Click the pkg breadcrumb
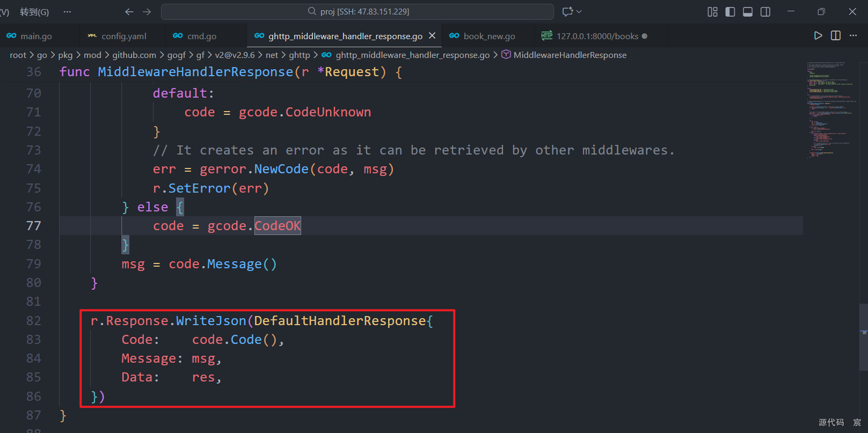Image resolution: width=868 pixels, height=433 pixels. pyautogui.click(x=65, y=55)
